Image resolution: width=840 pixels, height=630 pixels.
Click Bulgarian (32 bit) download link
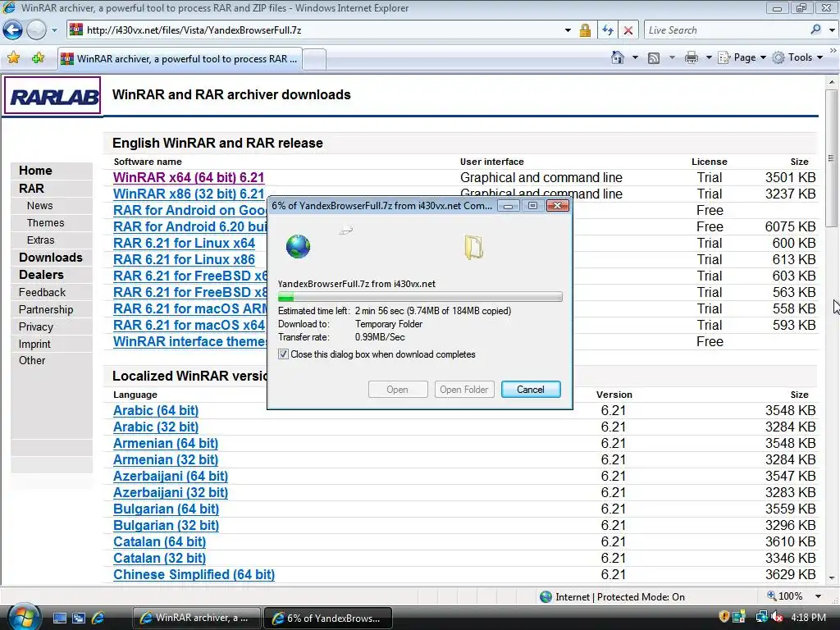tap(166, 525)
